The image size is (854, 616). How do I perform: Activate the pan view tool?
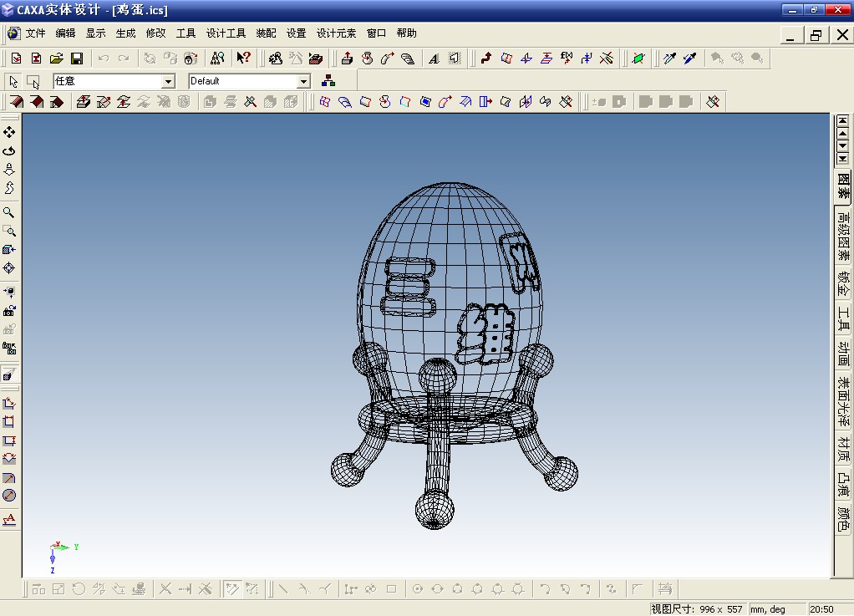(x=9, y=132)
